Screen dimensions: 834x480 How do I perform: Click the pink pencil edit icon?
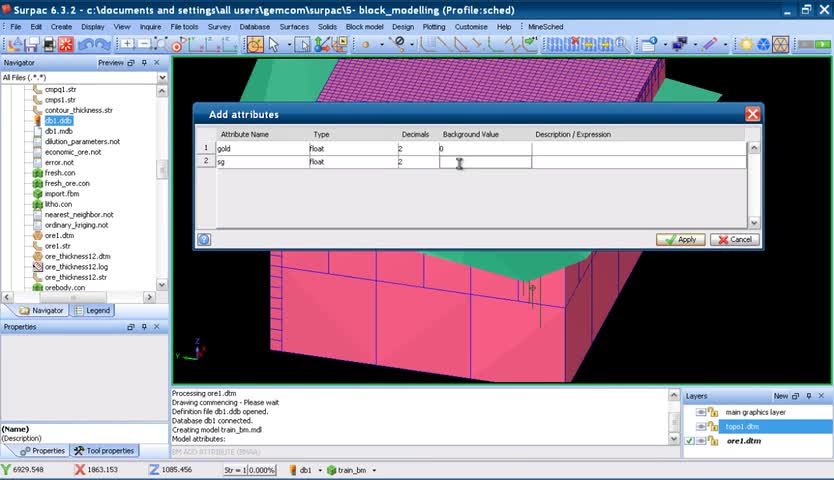click(x=709, y=45)
